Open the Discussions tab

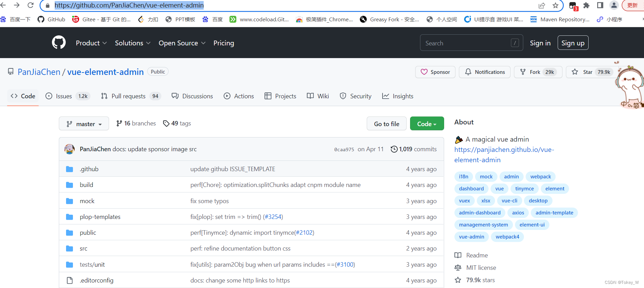(x=192, y=96)
